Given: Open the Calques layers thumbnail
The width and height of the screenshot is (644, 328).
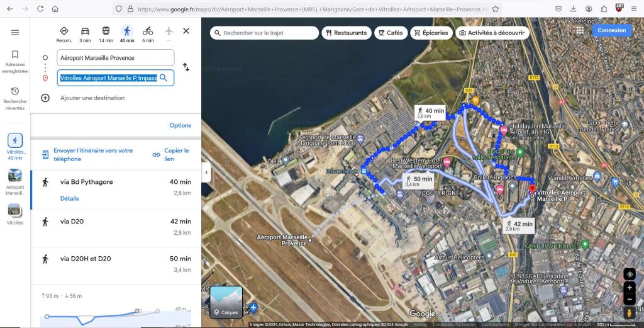Looking at the screenshot, I should (226, 303).
